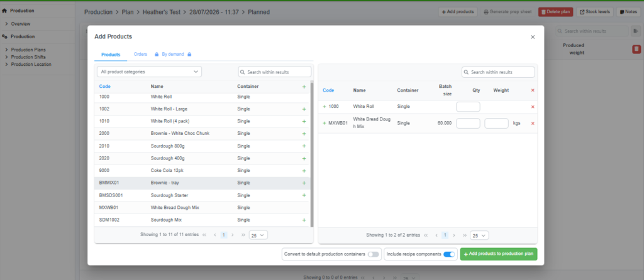Screen dimensions: 644x280
Task: Remove White Roll from selected list
Action: [x=533, y=107]
